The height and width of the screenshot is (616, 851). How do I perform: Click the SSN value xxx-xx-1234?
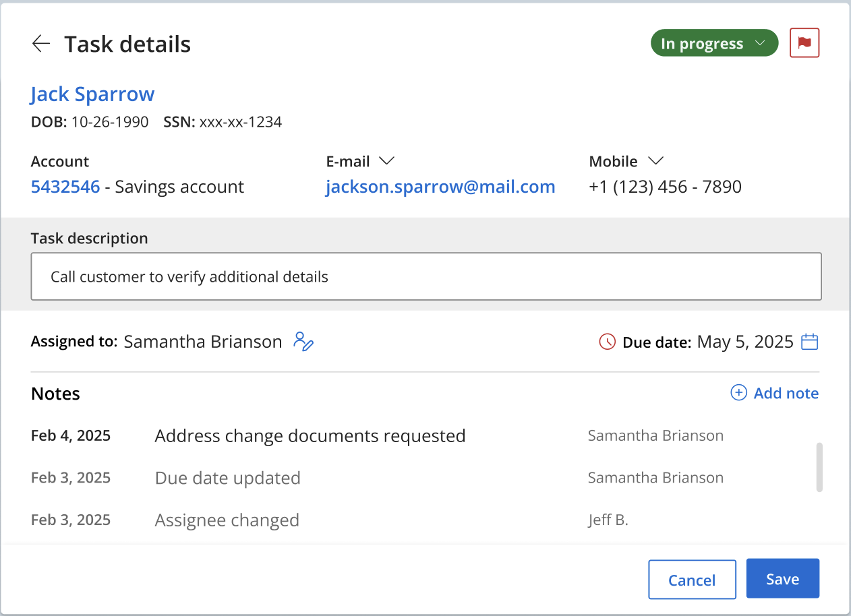click(241, 122)
